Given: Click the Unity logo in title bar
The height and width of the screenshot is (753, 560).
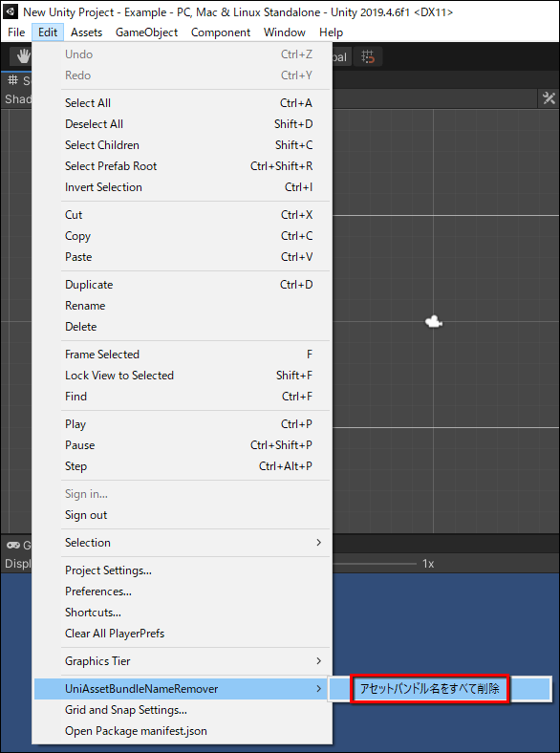Looking at the screenshot, I should [11, 11].
